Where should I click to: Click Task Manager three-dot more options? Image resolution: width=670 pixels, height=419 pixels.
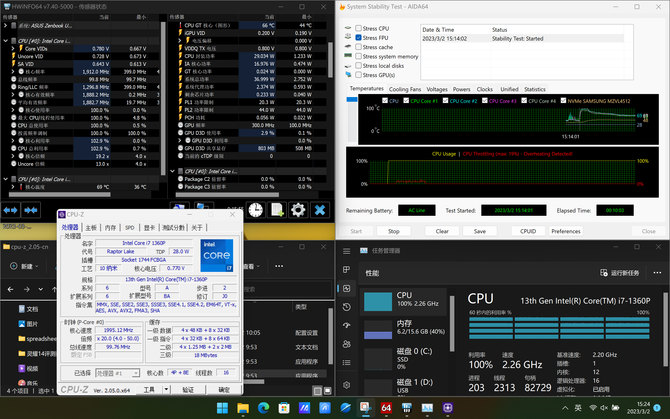pos(657,272)
